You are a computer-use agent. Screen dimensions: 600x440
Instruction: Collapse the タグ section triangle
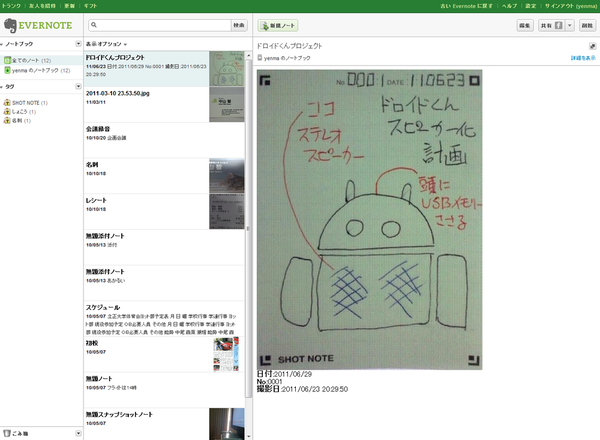tap(2, 87)
